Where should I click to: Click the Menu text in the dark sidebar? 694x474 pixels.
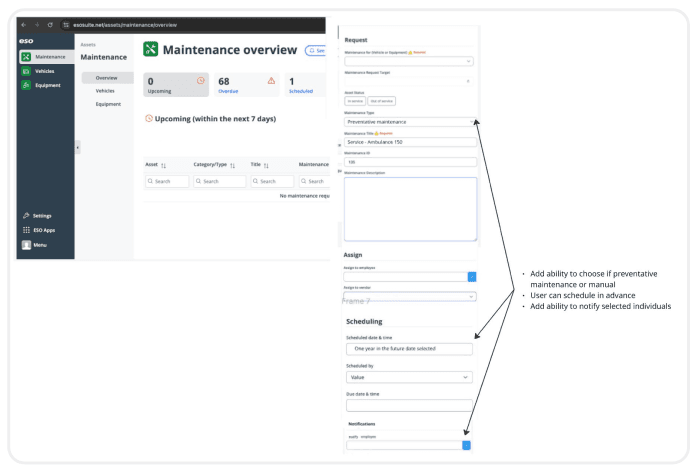40,245
